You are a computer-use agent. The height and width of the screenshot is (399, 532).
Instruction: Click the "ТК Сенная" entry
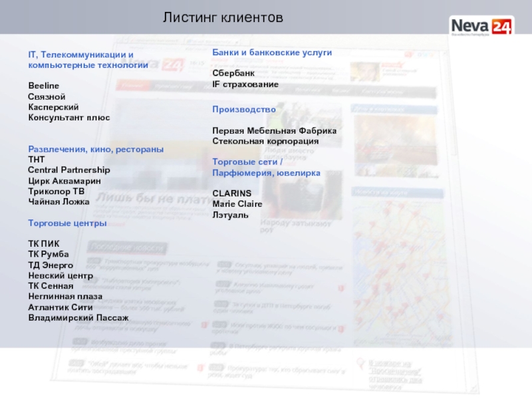pyautogui.click(x=51, y=286)
